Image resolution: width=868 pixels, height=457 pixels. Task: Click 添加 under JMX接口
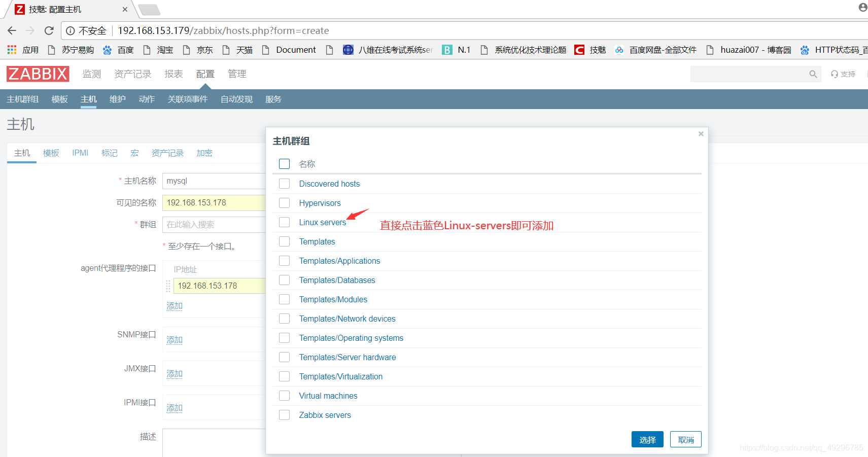point(175,374)
